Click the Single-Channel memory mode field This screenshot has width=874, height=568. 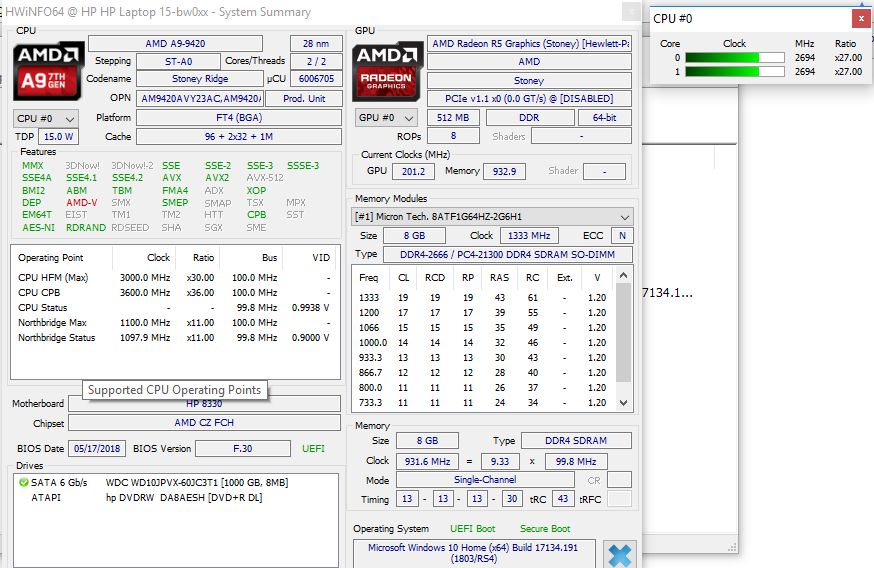[x=485, y=480]
